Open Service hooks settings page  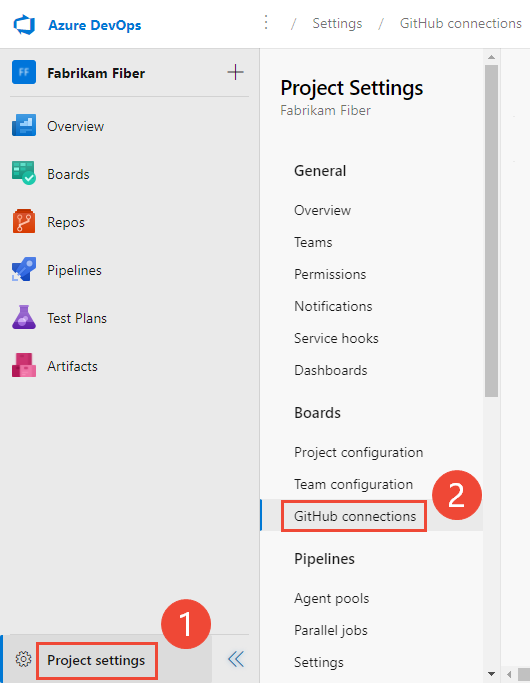tap(336, 339)
